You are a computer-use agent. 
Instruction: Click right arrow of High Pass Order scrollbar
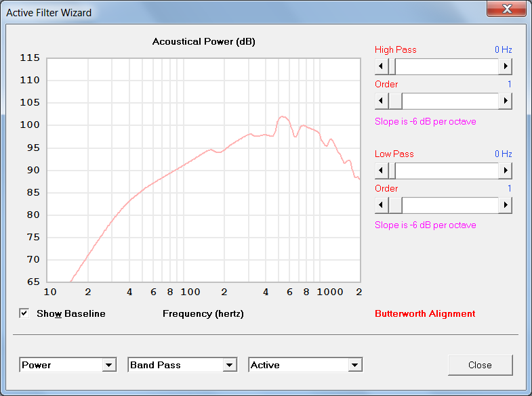(505, 101)
